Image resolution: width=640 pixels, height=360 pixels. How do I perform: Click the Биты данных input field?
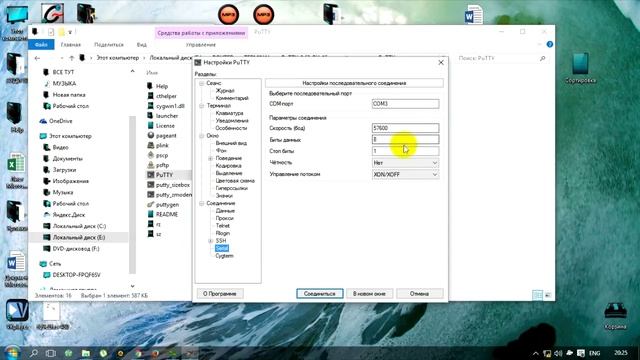[x=405, y=140]
